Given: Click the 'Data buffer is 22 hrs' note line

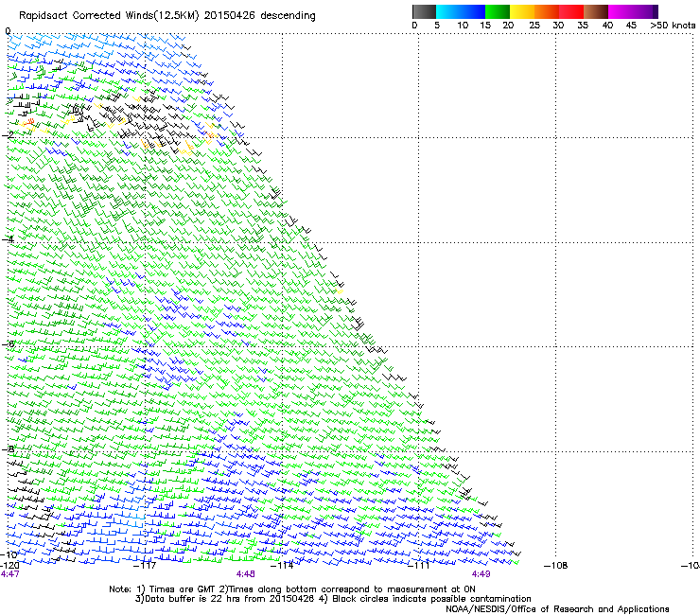Looking at the screenshot, I should tap(334, 599).
